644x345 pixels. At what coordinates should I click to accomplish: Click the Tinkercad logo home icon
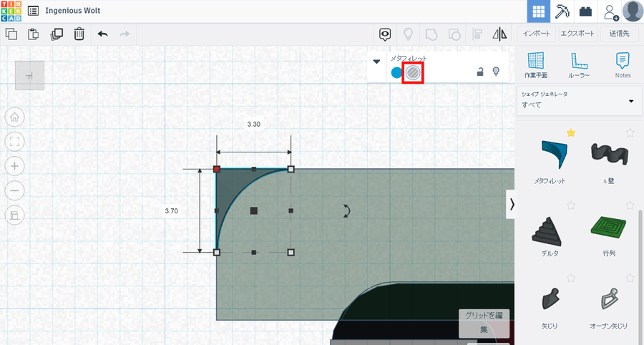(x=11, y=11)
